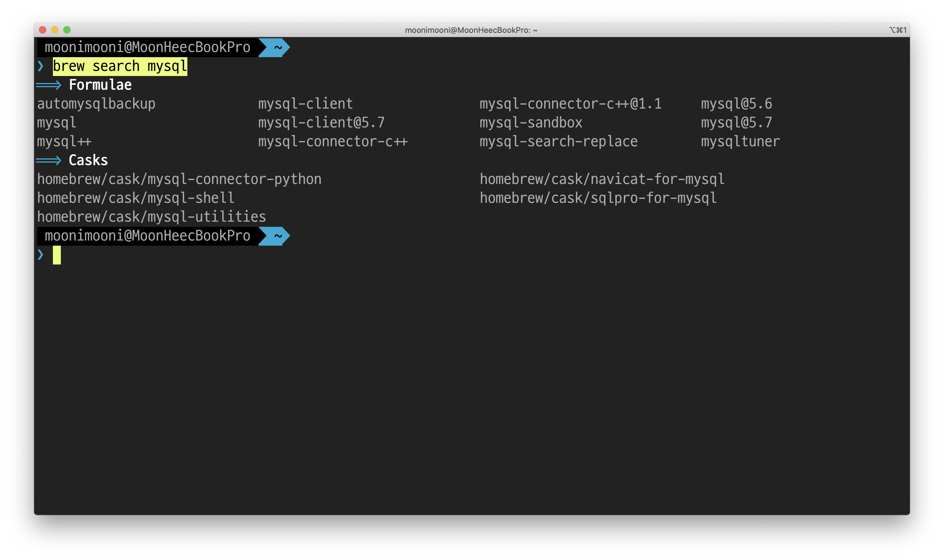Click the yellow block cursor

click(57, 255)
